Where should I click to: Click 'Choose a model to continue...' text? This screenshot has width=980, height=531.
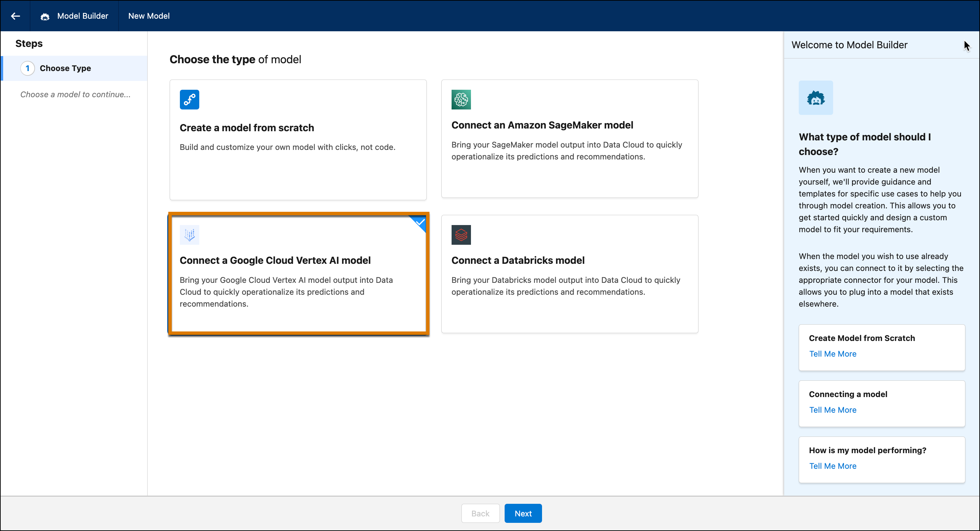pyautogui.click(x=75, y=94)
